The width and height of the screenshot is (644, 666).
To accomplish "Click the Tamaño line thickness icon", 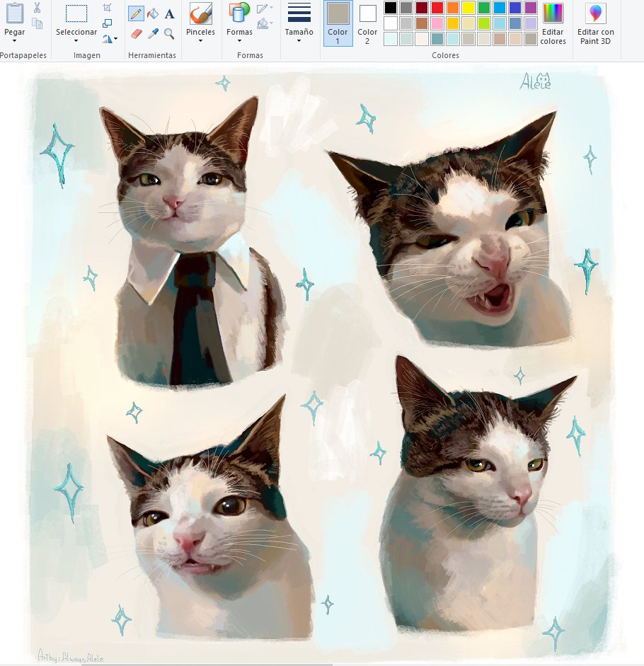I will coord(299,13).
